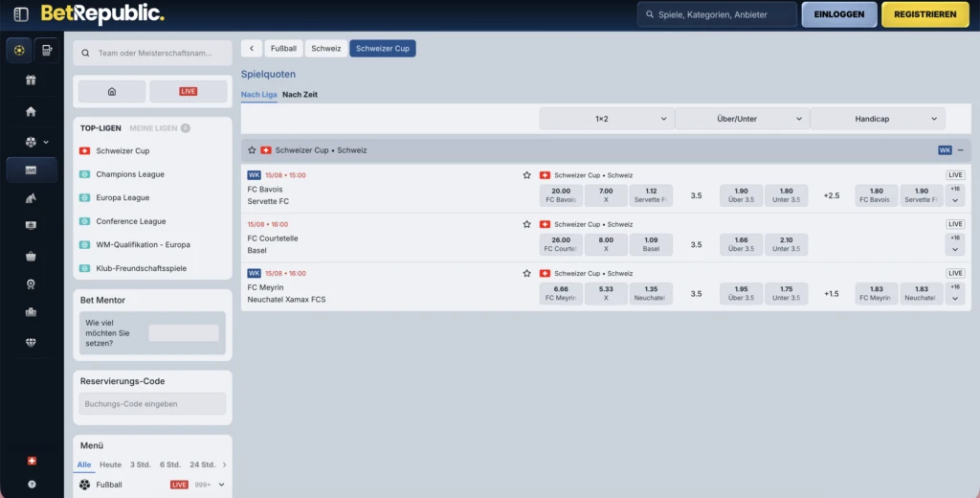Favorite the FC Courtetelle match star
The height and width of the screenshot is (498, 980).
coord(527,224)
